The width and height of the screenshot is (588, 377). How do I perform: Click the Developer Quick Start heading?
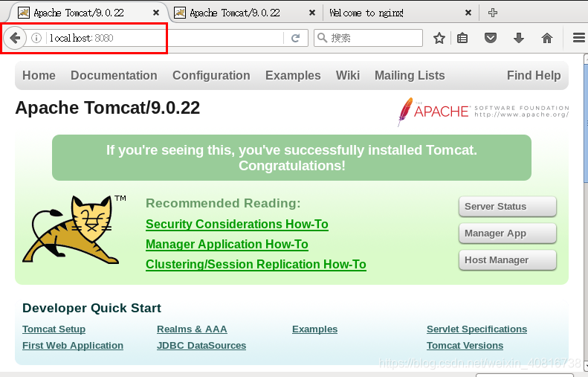point(91,309)
